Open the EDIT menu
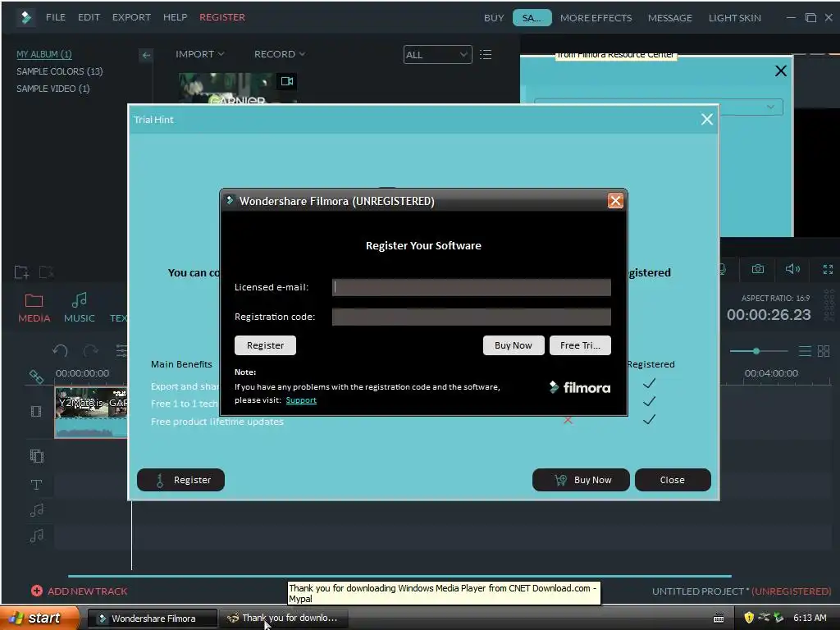 click(89, 17)
